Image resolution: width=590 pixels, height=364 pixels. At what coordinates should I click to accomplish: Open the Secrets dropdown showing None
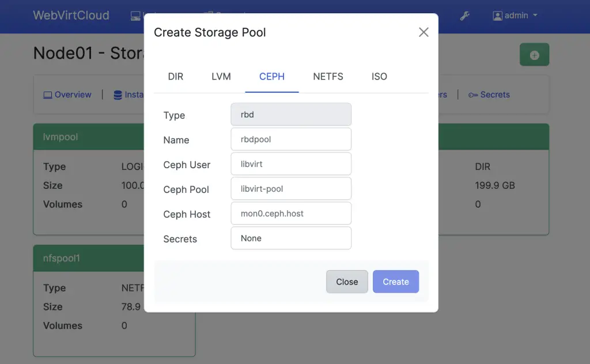(291, 238)
